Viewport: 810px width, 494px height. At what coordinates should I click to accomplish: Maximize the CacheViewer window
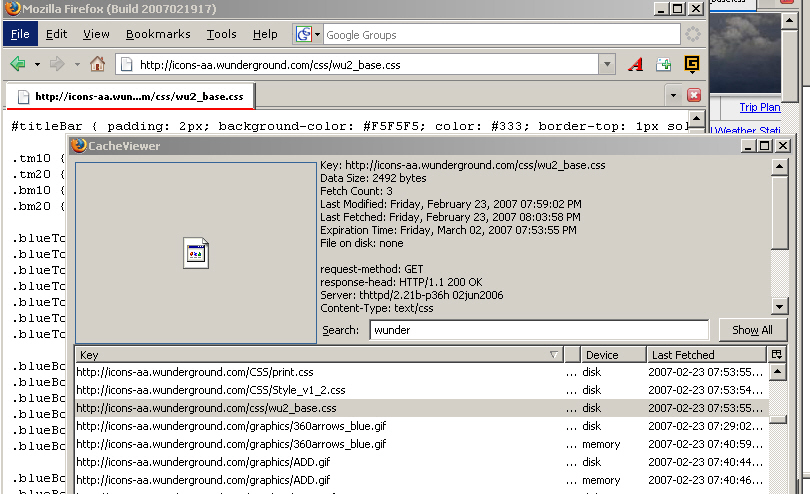(765, 146)
